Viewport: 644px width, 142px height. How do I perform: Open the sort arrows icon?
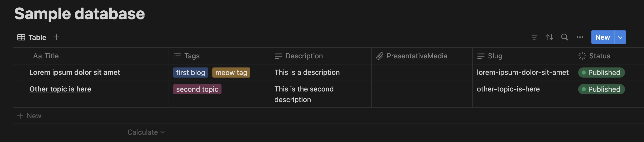(549, 37)
